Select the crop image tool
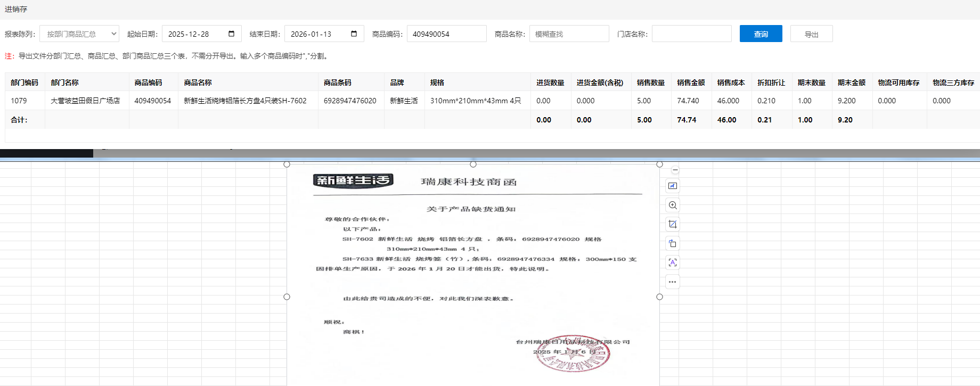980x386 pixels. (x=673, y=224)
